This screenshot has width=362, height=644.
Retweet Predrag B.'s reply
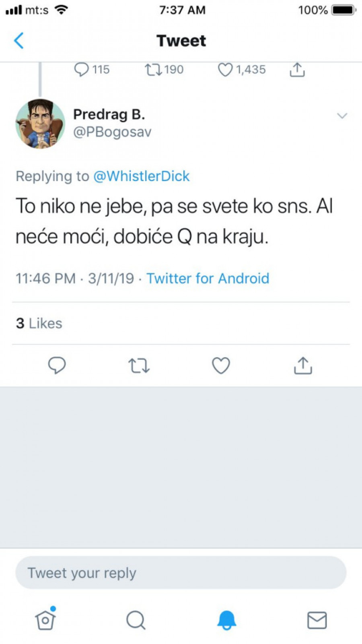click(x=139, y=365)
